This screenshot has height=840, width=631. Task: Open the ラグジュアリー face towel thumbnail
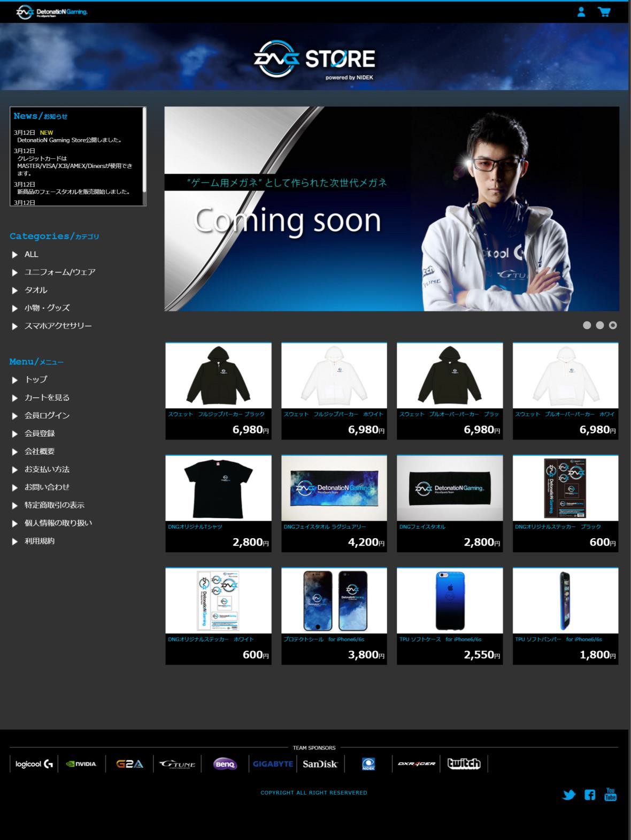tap(334, 488)
